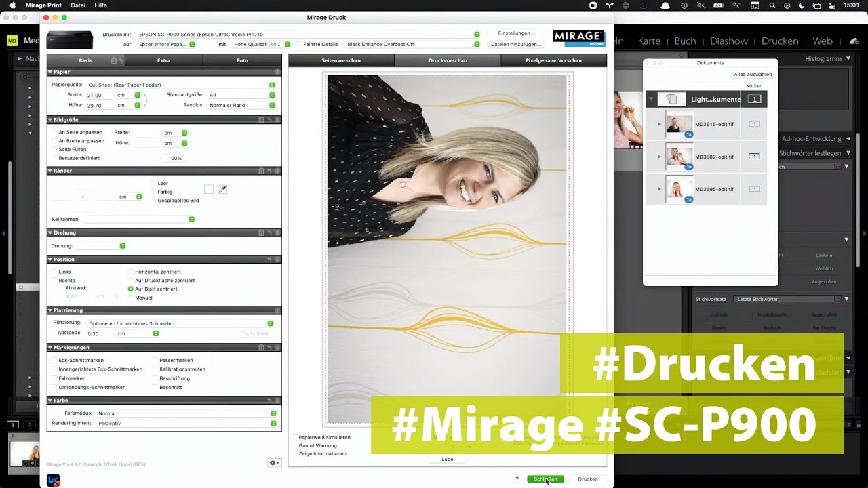Expand MD3615-edit.tif row triangle

tap(659, 124)
